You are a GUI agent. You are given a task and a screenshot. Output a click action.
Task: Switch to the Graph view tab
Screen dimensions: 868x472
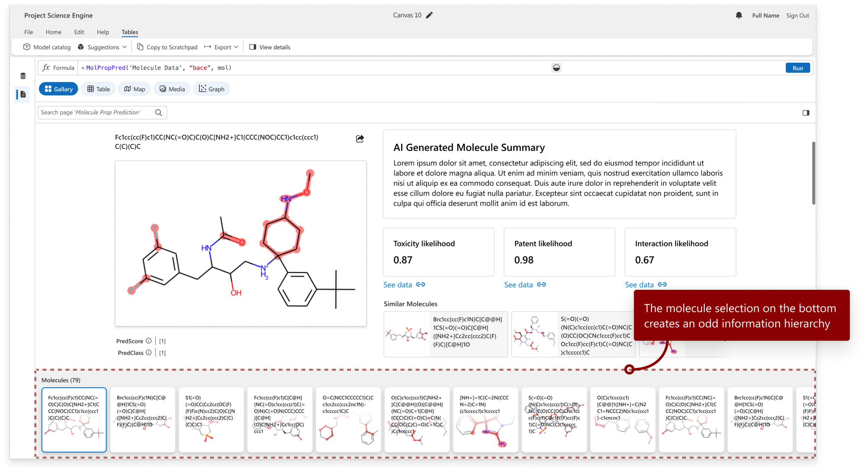211,89
